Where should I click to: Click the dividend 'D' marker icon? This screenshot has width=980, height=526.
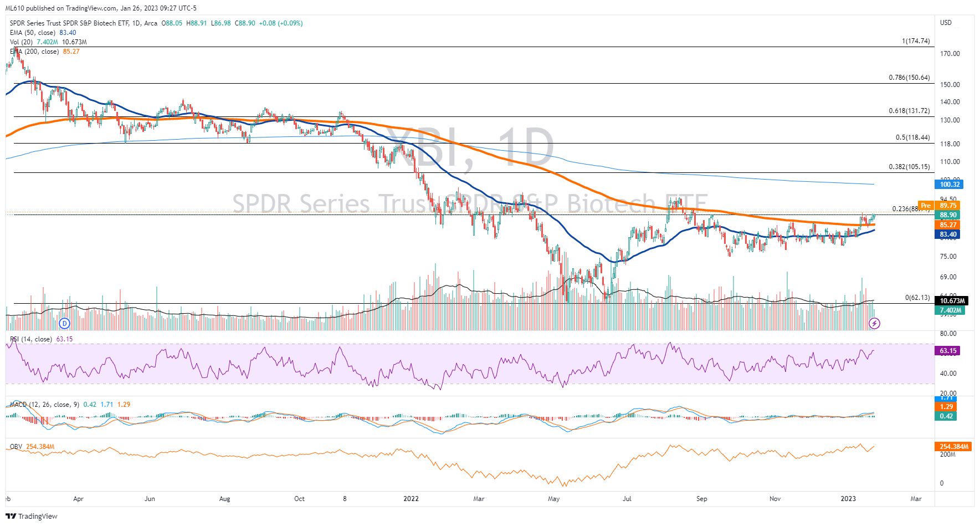[x=65, y=323]
